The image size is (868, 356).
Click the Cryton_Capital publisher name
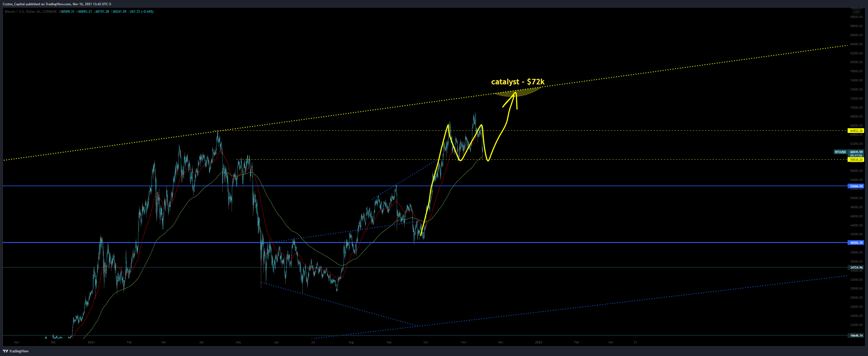(14, 4)
